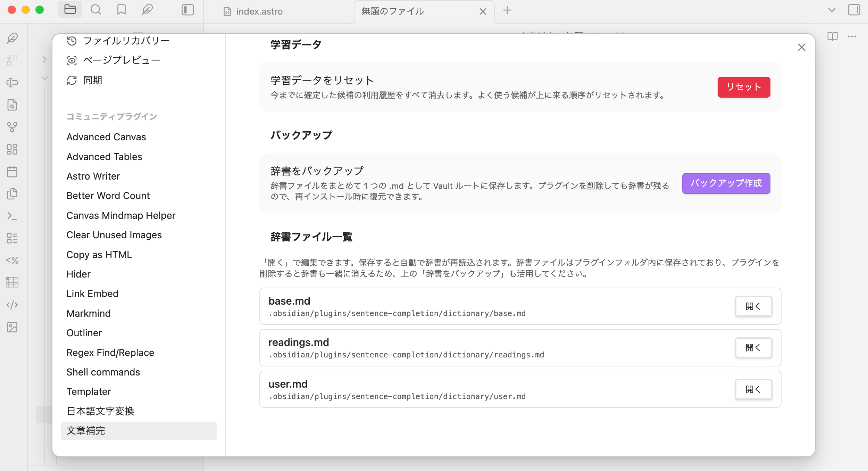Screen dimensions: 868x471
Task: Toggle reading view book icon
Action: pyautogui.click(x=833, y=36)
